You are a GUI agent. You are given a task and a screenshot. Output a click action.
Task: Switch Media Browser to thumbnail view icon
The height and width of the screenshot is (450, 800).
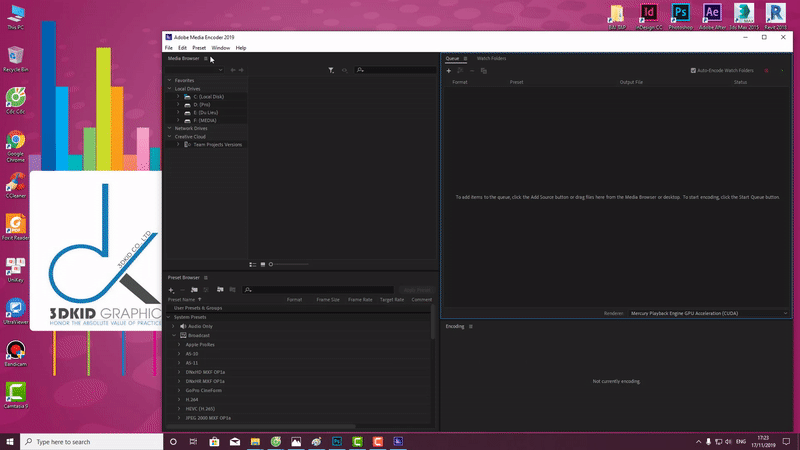pyautogui.click(x=263, y=264)
